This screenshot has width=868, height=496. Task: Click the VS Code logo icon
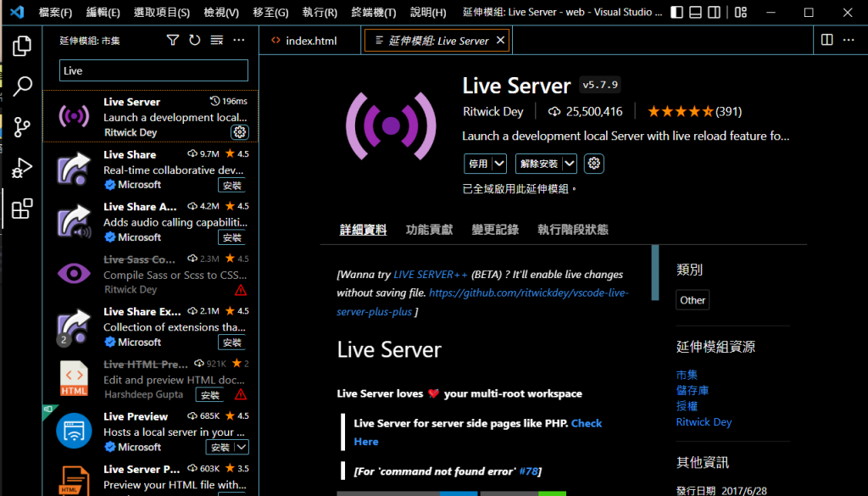point(17,12)
